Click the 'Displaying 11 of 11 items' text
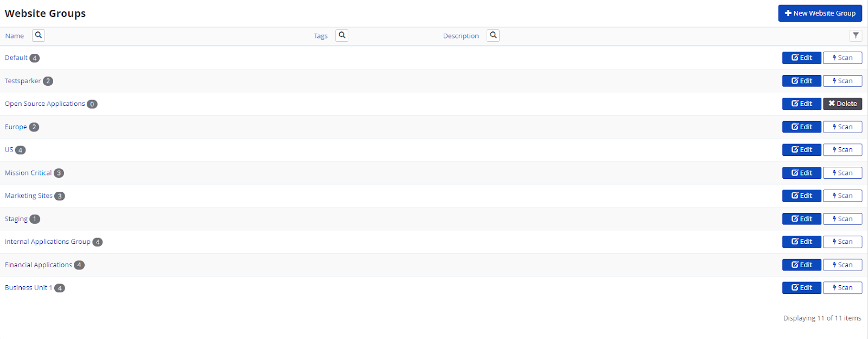The width and height of the screenshot is (868, 339). pyautogui.click(x=822, y=318)
